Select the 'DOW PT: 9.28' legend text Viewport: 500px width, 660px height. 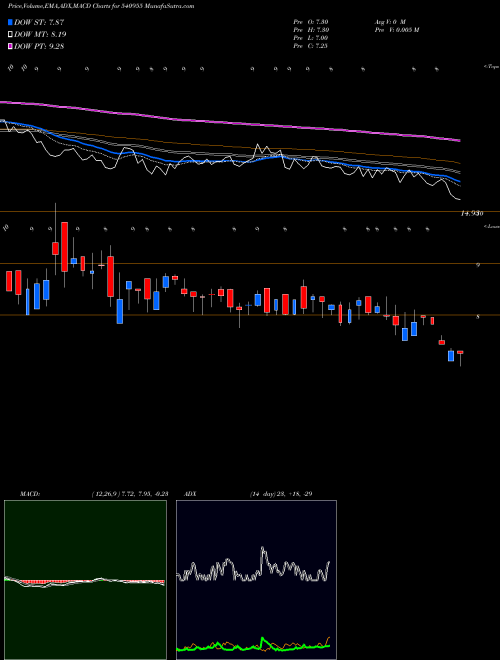[39, 47]
